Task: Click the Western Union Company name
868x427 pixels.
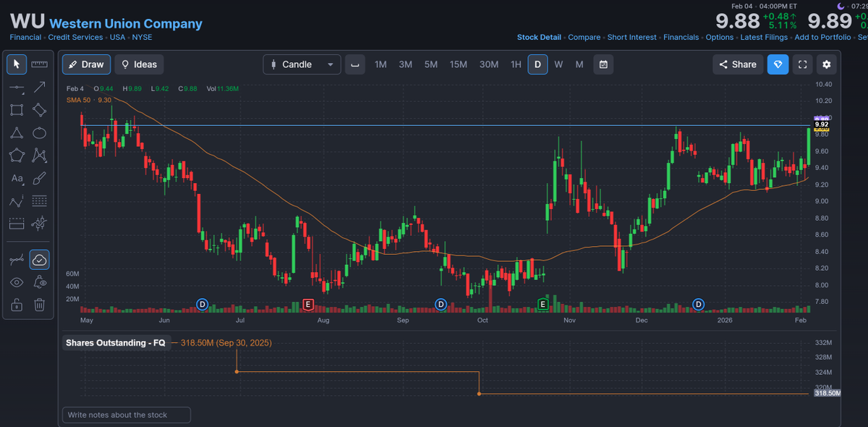Action: [126, 23]
